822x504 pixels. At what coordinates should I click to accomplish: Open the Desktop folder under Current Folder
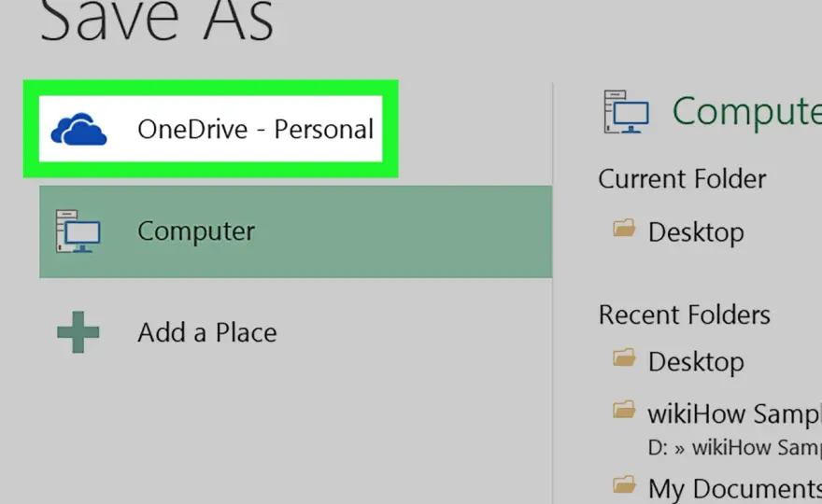tap(696, 232)
